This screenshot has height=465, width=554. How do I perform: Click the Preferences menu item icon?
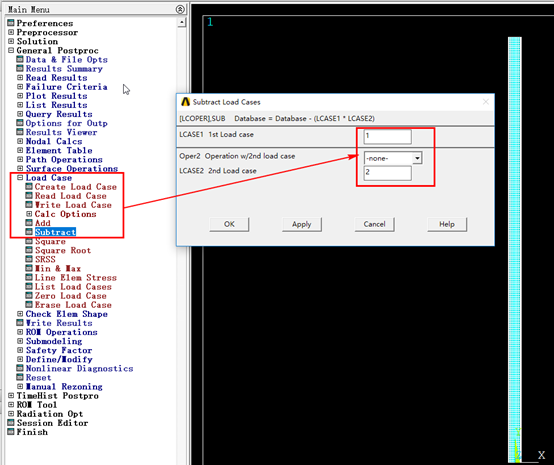pos(11,23)
